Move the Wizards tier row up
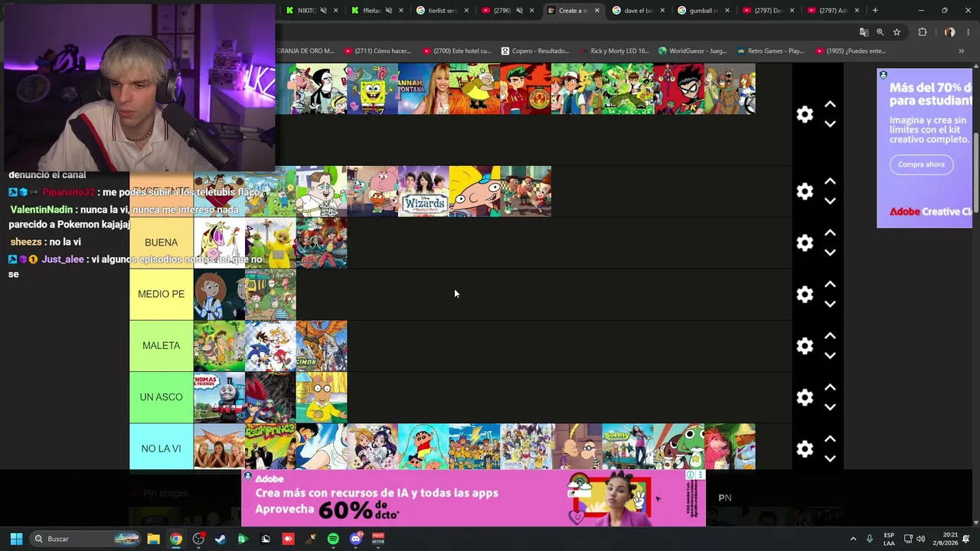The width and height of the screenshot is (980, 551). pyautogui.click(x=830, y=181)
